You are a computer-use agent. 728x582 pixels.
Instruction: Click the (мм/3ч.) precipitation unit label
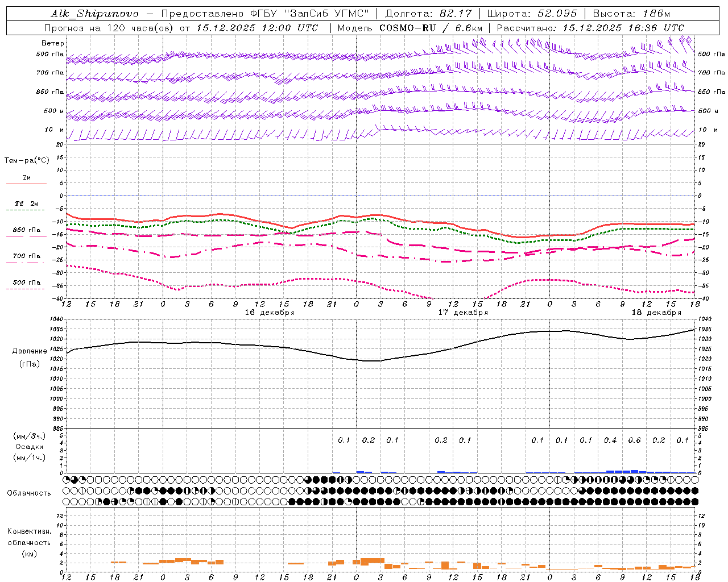(30, 436)
